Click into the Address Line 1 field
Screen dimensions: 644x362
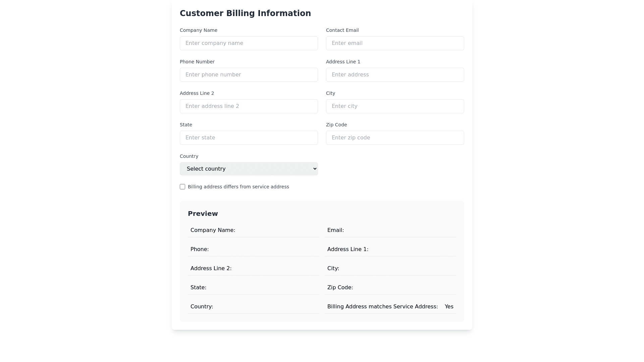395,75
